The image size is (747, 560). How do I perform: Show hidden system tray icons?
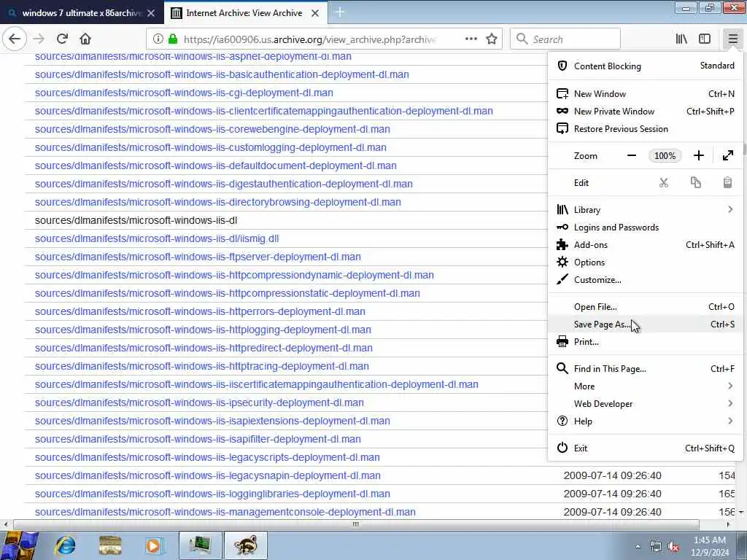pos(638,546)
